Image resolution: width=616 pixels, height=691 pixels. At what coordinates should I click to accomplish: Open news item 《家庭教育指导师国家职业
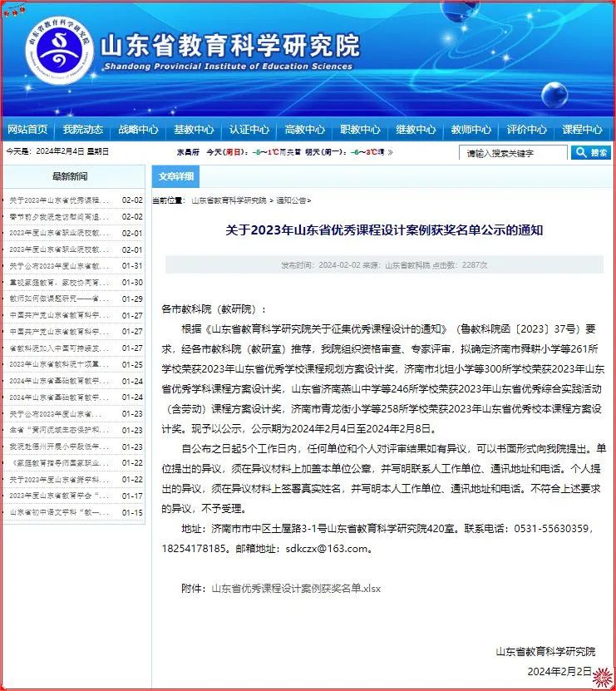[59, 463]
